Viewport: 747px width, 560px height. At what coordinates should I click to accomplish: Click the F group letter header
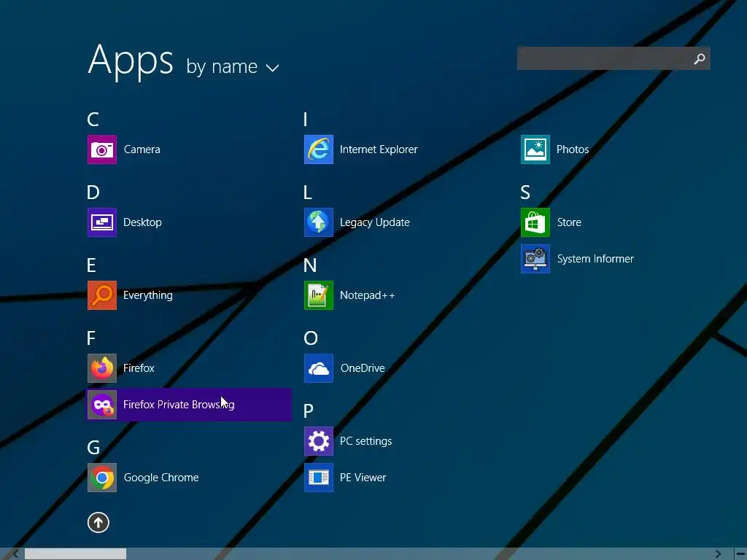click(91, 338)
